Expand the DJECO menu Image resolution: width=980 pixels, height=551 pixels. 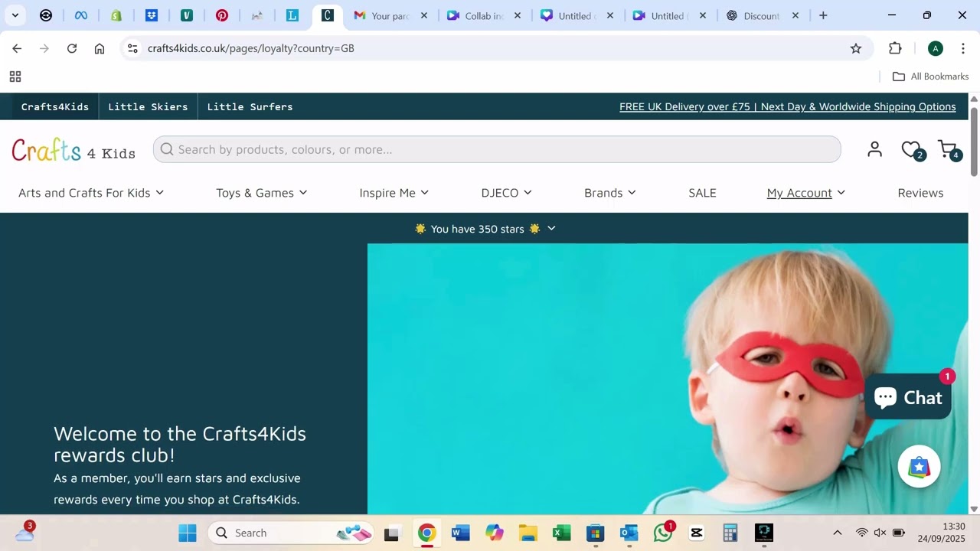(506, 193)
